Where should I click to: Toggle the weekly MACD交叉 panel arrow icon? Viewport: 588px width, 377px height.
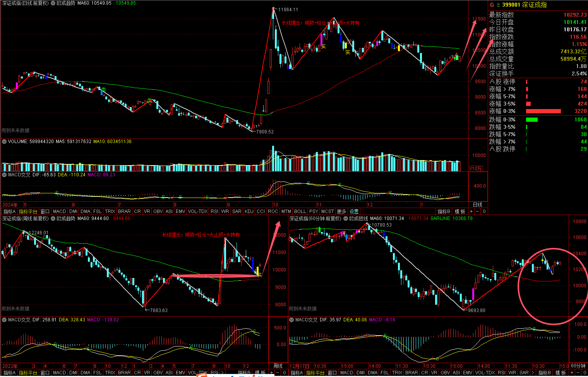coord(4,320)
